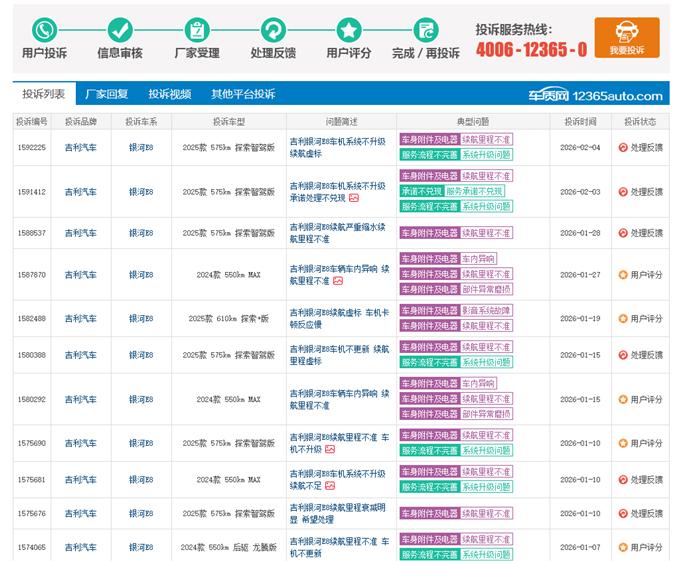Click the 用户投诉 headset step icon
Image resolution: width=700 pixels, height=561 pixels.
pyautogui.click(x=44, y=29)
